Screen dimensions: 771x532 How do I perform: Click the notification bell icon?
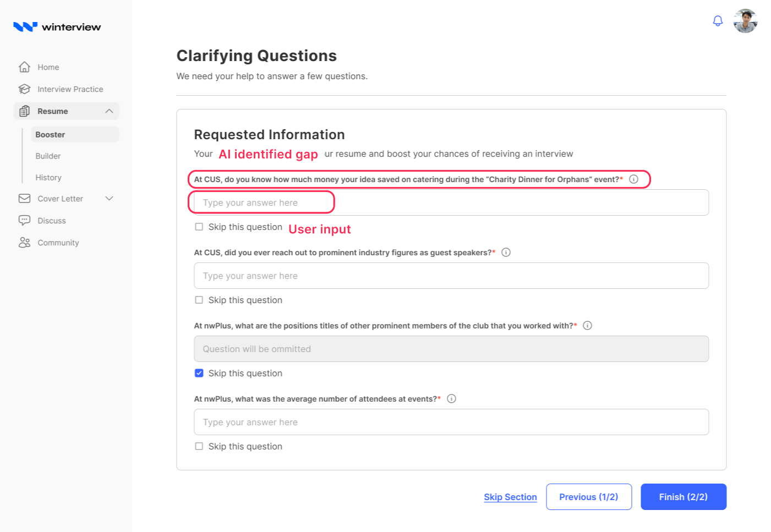(718, 21)
